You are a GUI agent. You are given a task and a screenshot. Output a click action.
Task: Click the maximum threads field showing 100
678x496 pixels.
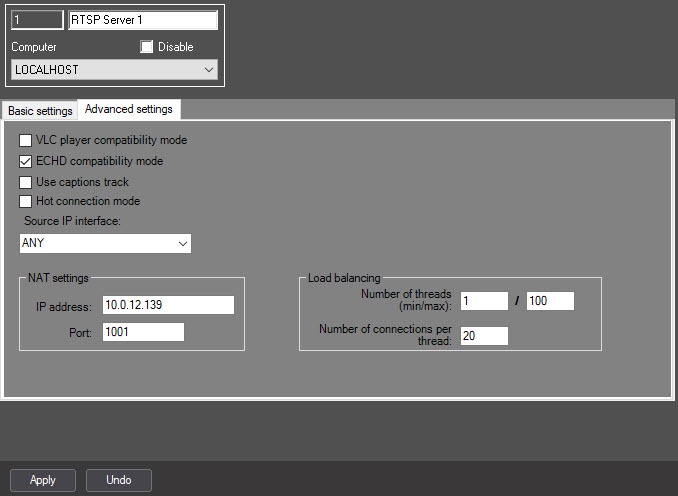click(x=549, y=301)
